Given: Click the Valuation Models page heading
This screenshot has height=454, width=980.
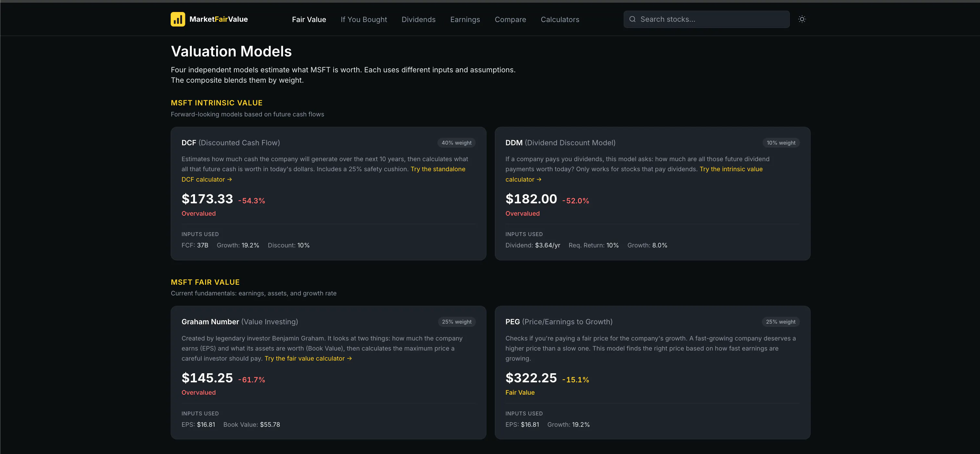Looking at the screenshot, I should [231, 51].
